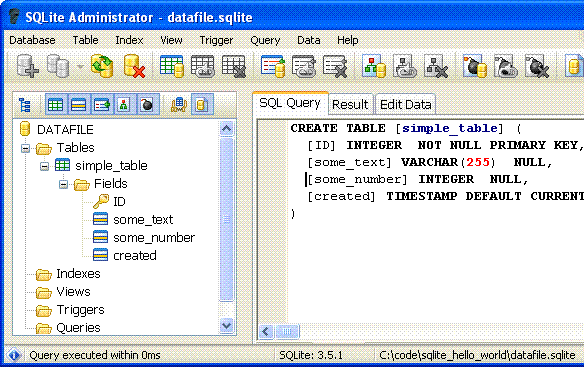Screen dimensions: 584x367
Task: Click the create table toolbar icon
Action: (x=172, y=66)
